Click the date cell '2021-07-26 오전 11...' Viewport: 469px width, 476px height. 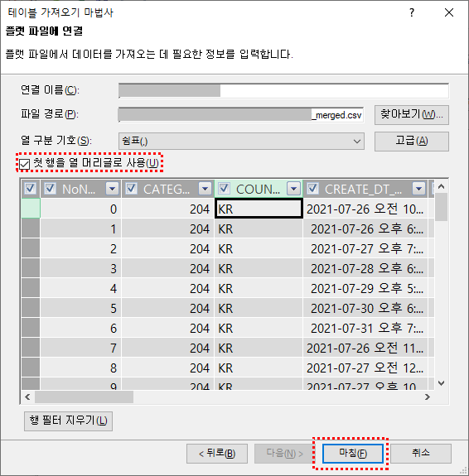tap(365, 348)
